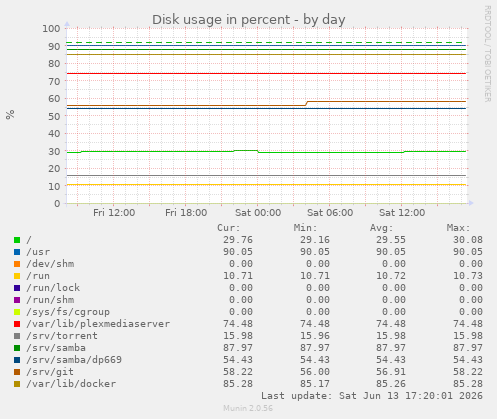Image resolution: width=497 pixels, height=419 pixels.
Task: Click the 29.16 min value for /
Action: click(315, 240)
